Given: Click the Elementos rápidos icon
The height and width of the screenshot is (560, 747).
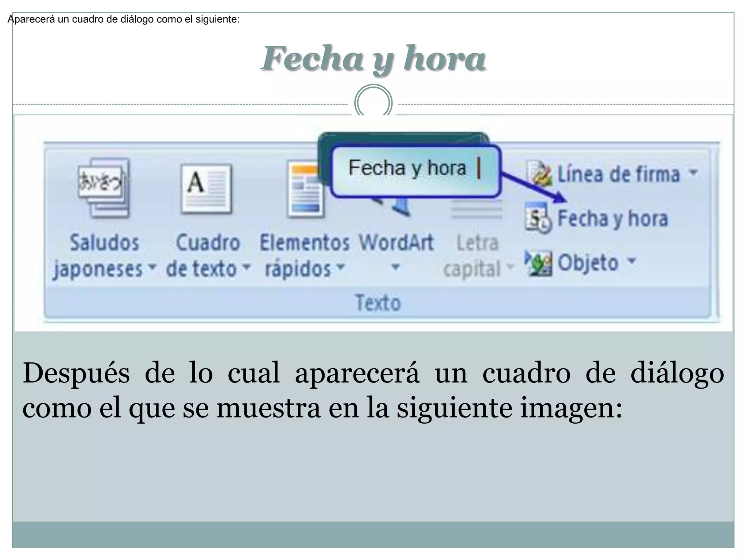Looking at the screenshot, I should click(305, 190).
